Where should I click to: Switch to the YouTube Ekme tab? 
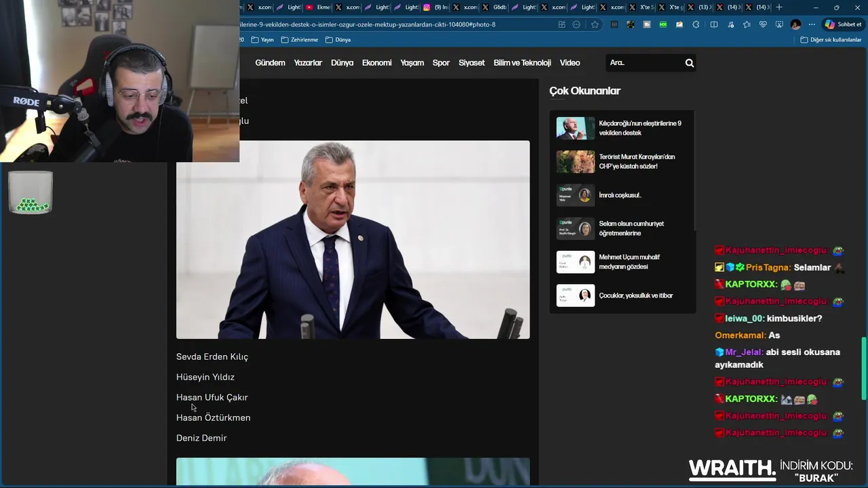tap(318, 7)
